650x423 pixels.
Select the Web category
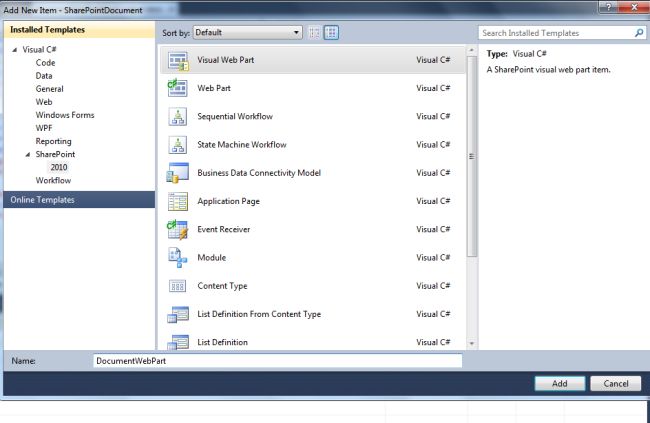coord(44,102)
